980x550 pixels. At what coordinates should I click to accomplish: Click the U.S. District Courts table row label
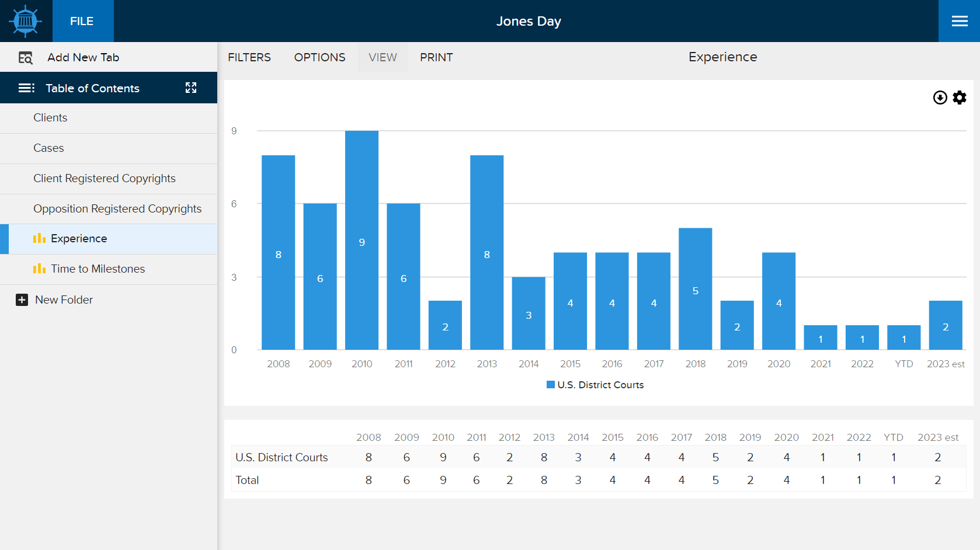(282, 457)
